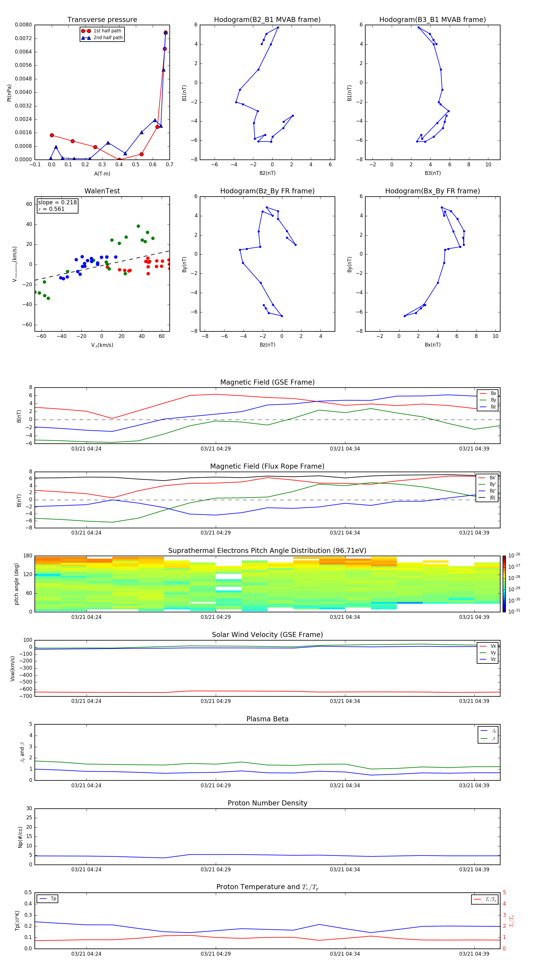This screenshot has height=980, width=535.
Task: Click the "Magnetic Field (GSE Frame)" title
Action: pos(267,382)
